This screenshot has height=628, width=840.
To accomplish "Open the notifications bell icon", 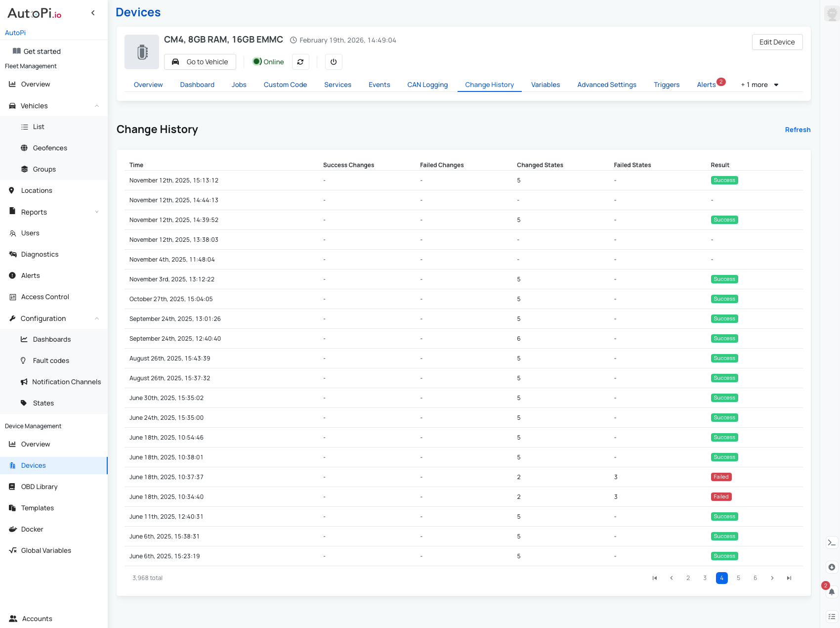I will [832, 592].
